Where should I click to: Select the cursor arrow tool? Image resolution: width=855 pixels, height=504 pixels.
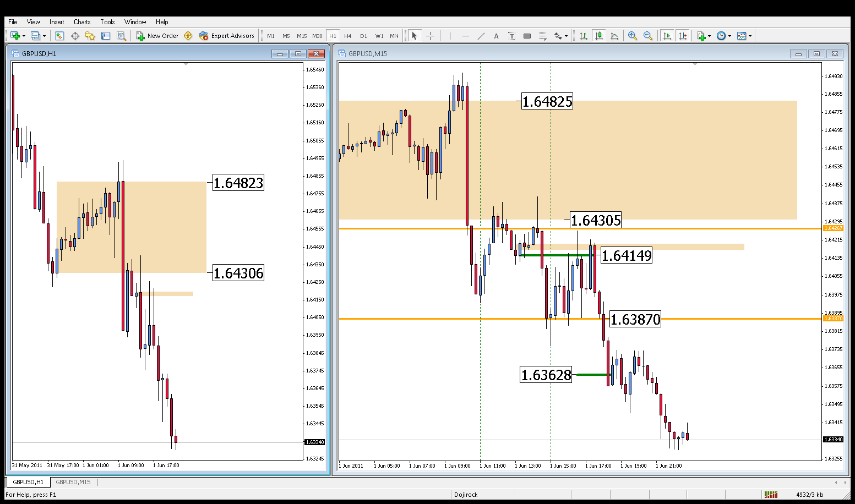point(415,36)
